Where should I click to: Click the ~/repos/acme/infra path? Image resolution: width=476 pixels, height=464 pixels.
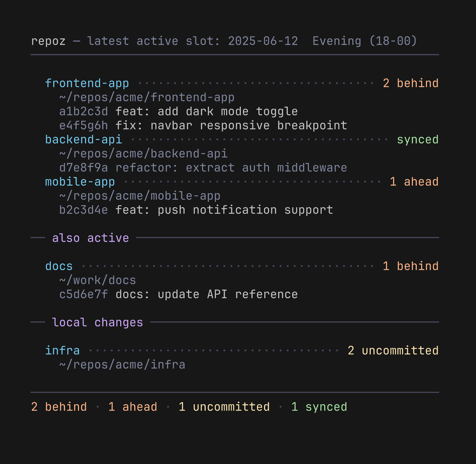(122, 365)
